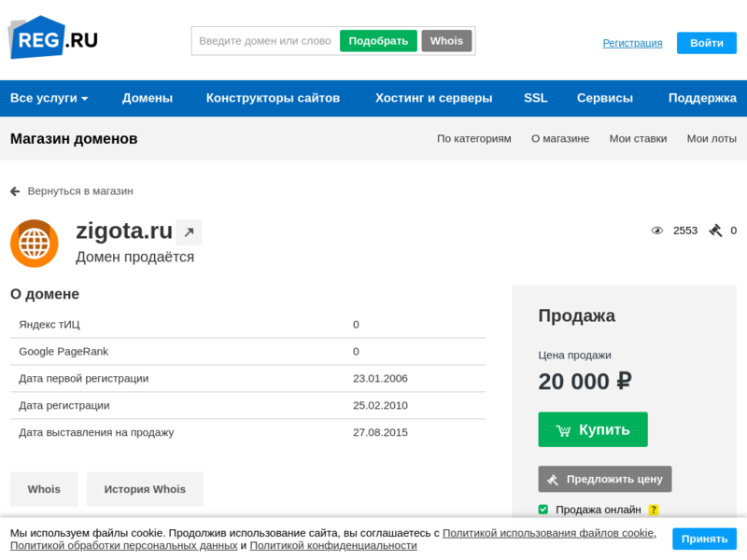Viewport: 747px width, 560px height.
Task: Toggle the Продажа онлайн checkbox
Action: pyautogui.click(x=543, y=510)
